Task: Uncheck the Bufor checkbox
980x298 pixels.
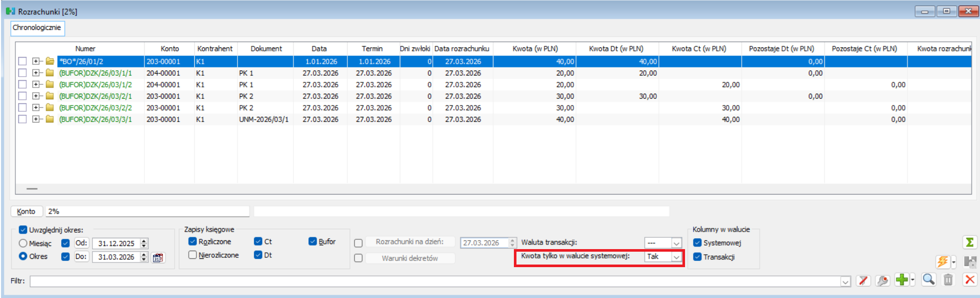Action: pos(312,241)
